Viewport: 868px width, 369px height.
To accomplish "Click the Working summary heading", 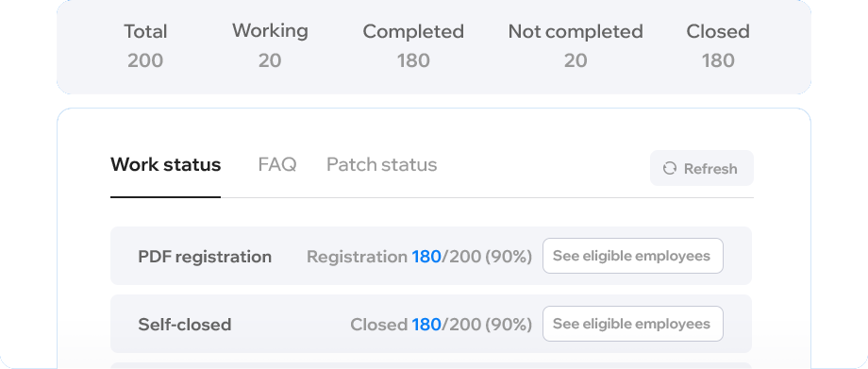I will 270,30.
